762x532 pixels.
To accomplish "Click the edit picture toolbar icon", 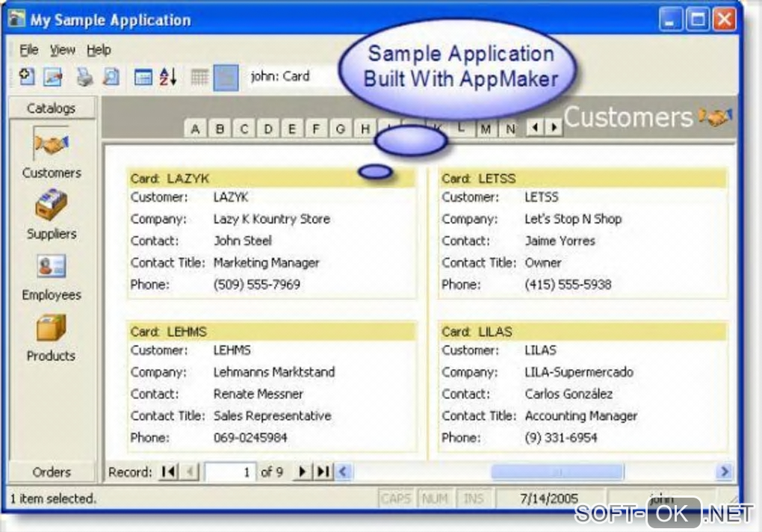I will pos(52,77).
